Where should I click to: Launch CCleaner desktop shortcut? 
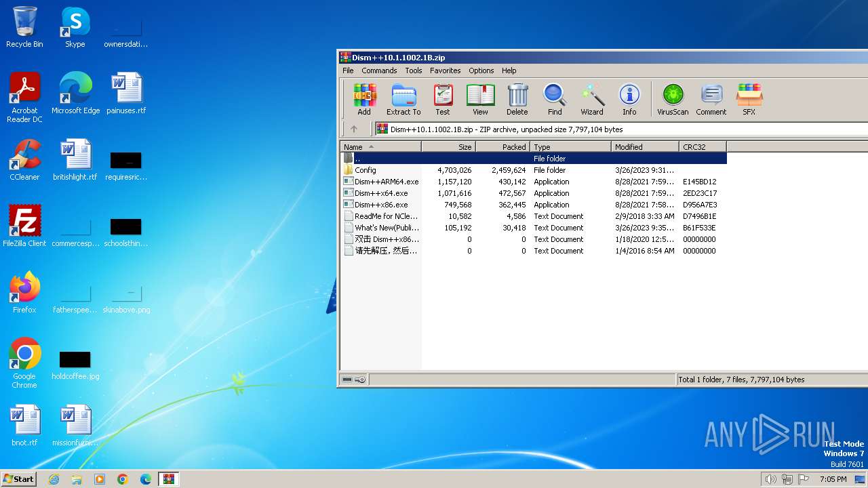(24, 159)
